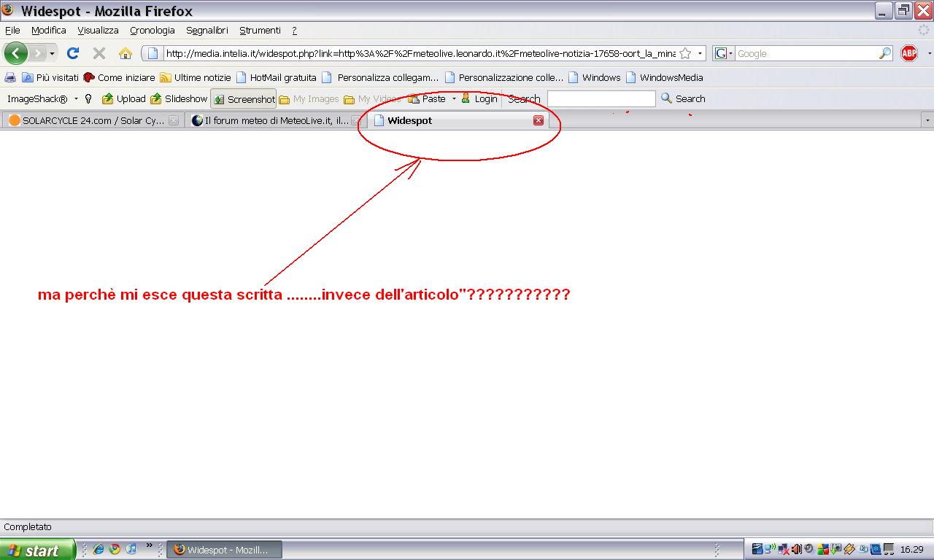
Task: Click the ImageShack Upload button
Action: tap(124, 99)
